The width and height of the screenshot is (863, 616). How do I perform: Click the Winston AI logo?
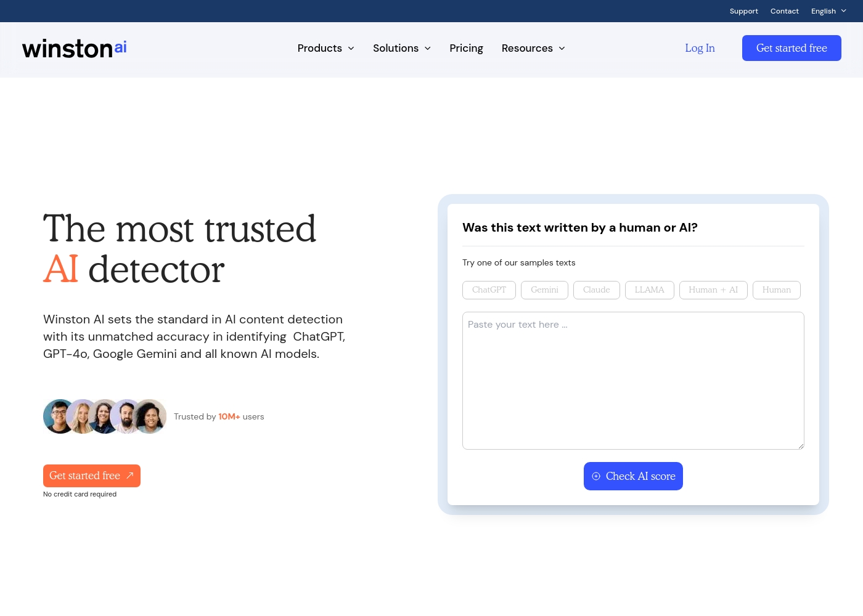tap(75, 49)
